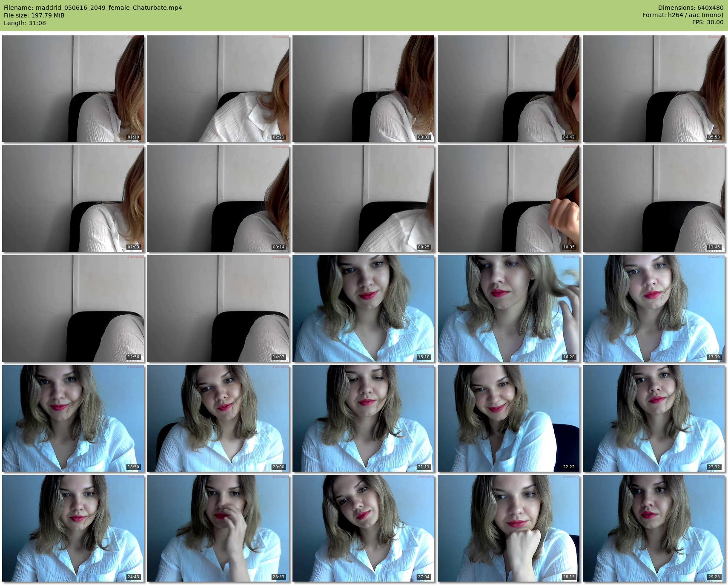This screenshot has width=728, height=585.
Task: Select the 'Dimensions: 640x480' text
Action: (691, 8)
